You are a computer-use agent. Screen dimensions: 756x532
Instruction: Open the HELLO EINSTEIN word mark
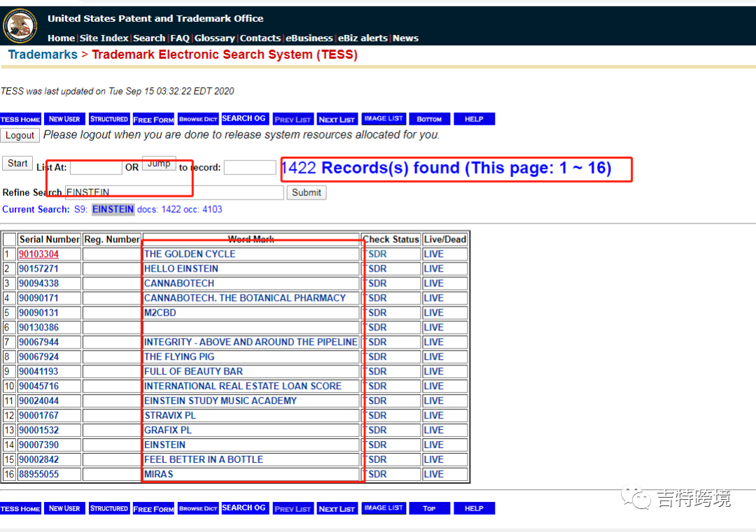[181, 269]
